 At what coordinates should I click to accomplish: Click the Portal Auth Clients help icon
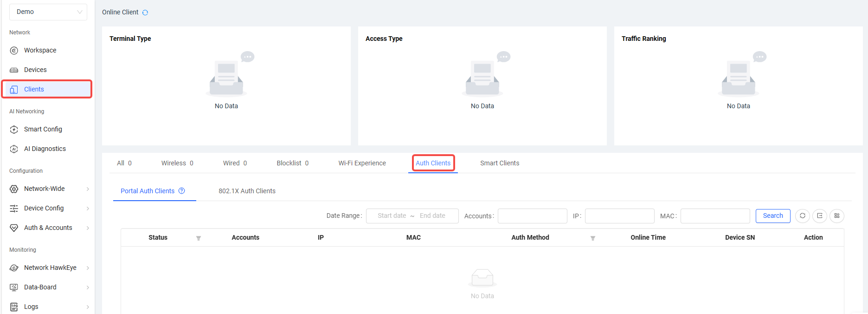point(182,191)
